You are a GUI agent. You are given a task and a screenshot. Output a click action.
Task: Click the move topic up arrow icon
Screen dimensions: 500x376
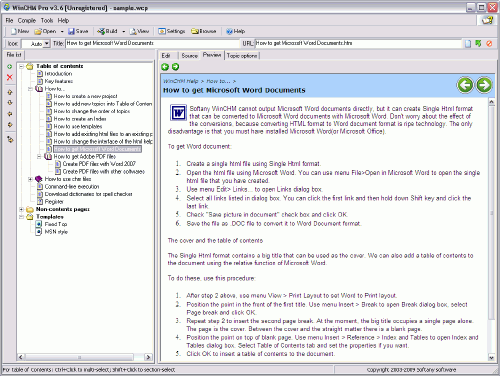pyautogui.click(x=10, y=92)
